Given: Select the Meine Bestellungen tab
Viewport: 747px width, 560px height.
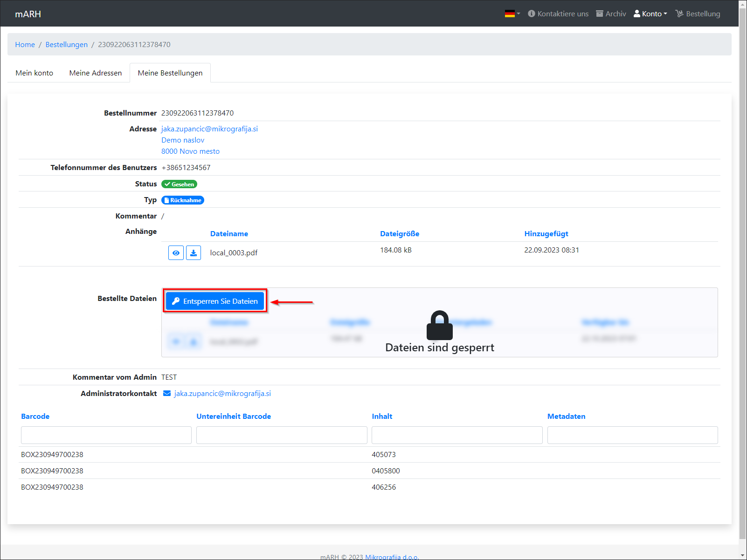Looking at the screenshot, I should [x=170, y=73].
